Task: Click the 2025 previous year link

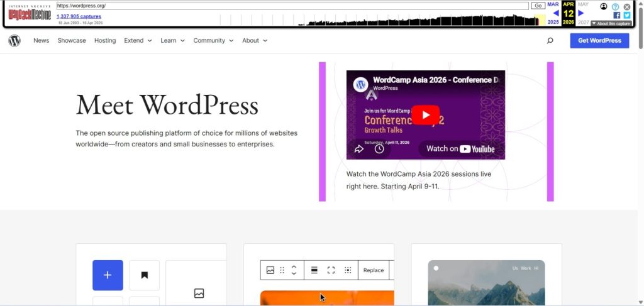Action: coord(553,22)
